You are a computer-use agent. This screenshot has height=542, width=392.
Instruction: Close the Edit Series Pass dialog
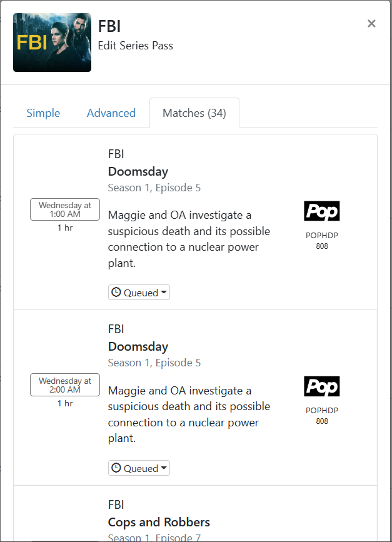click(371, 24)
